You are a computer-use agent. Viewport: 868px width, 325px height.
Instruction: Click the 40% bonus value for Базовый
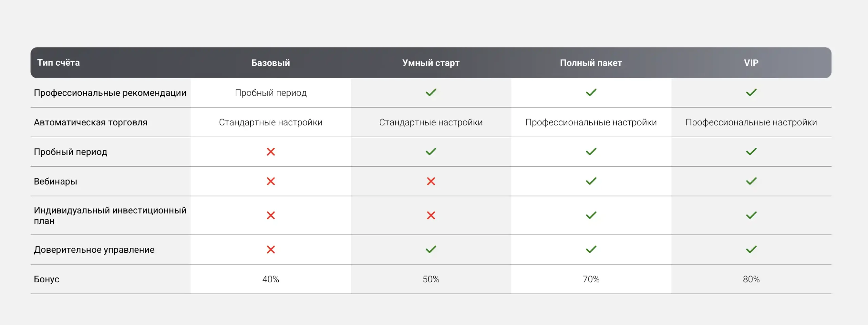[x=271, y=279]
